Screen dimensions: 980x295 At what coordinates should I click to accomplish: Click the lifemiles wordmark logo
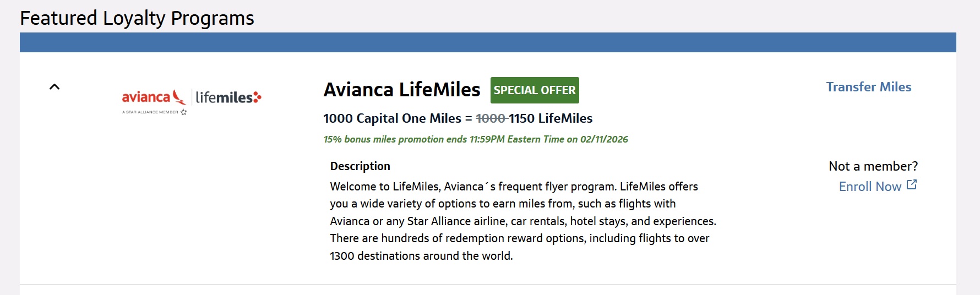pos(224,98)
